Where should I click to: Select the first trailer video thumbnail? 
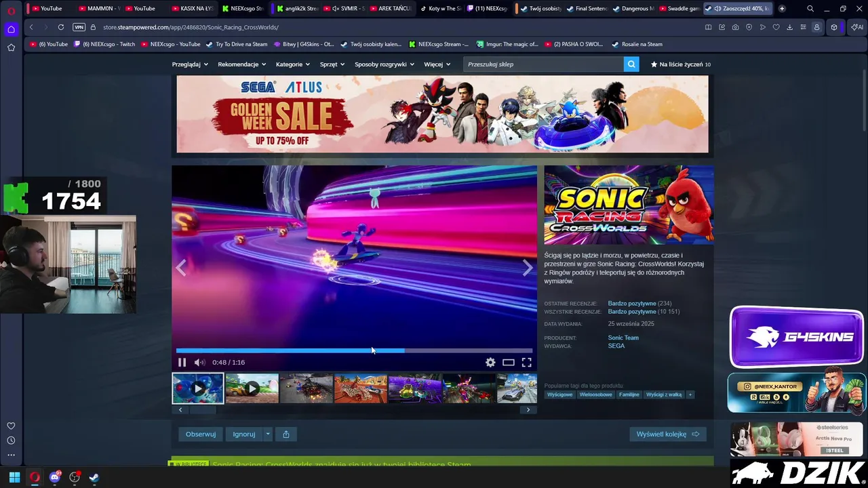pyautogui.click(x=197, y=388)
